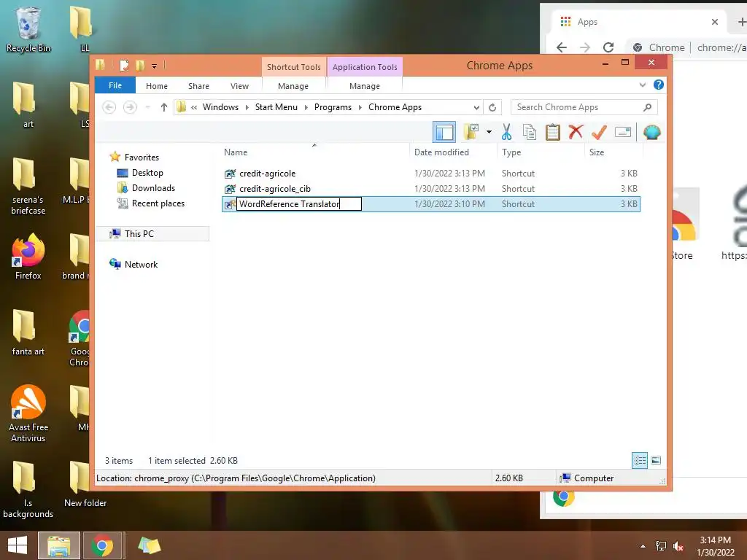Click the orange checkmark Properties icon

[x=599, y=133]
